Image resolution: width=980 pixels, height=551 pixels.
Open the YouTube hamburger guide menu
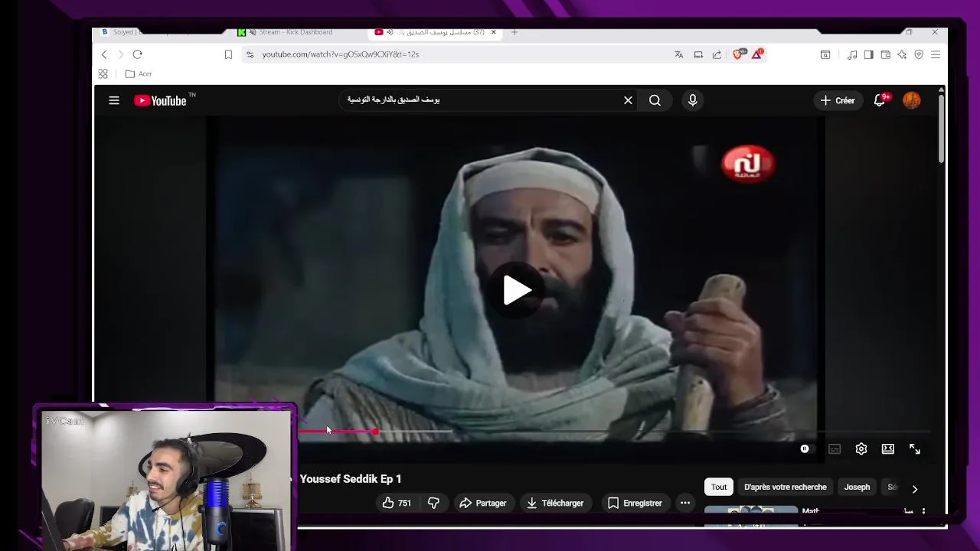(x=114, y=100)
